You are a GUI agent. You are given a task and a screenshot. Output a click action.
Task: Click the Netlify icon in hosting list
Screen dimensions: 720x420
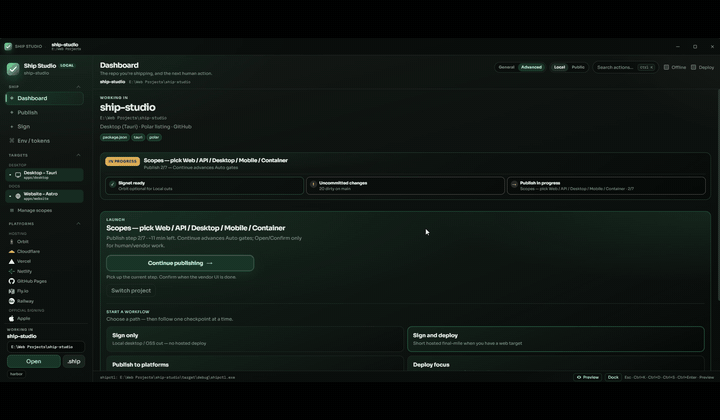[11, 271]
